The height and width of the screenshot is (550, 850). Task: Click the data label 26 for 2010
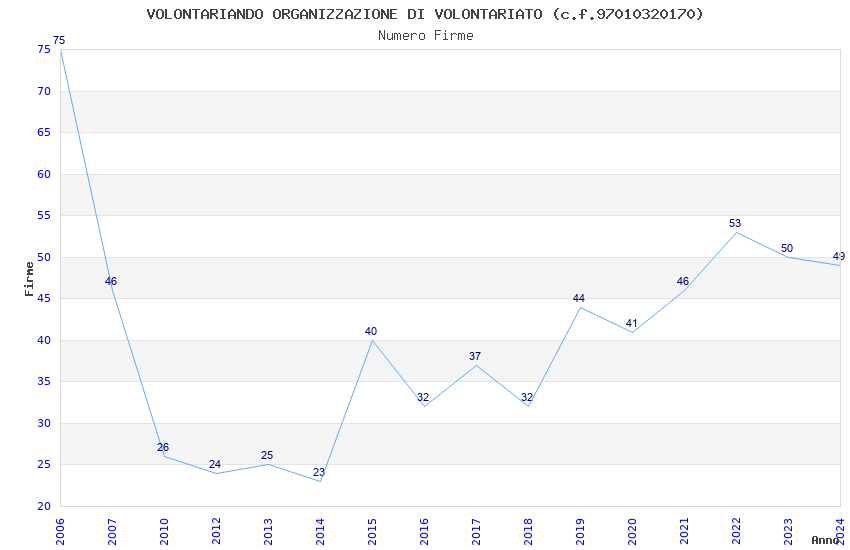[x=163, y=448]
